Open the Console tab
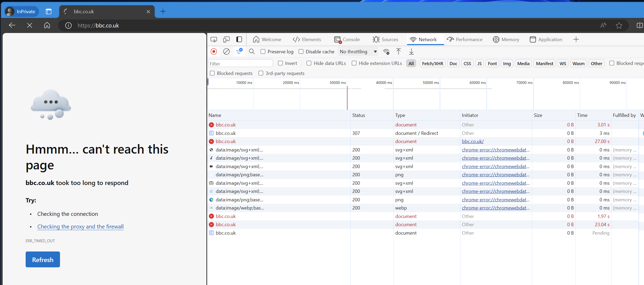 point(347,40)
